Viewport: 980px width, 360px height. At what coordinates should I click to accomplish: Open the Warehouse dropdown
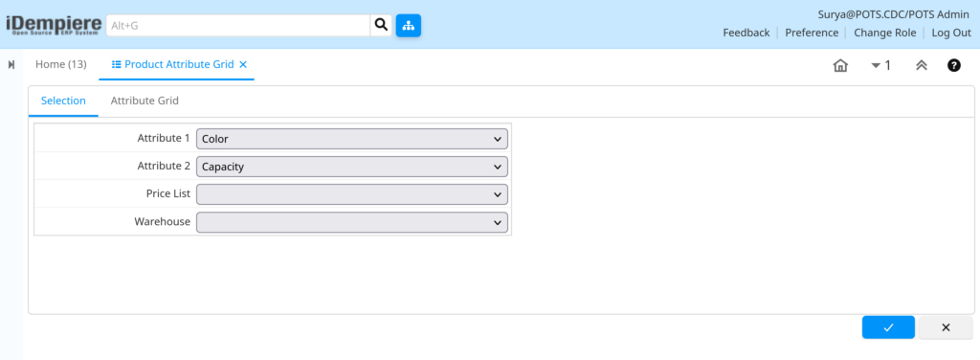[x=352, y=222]
